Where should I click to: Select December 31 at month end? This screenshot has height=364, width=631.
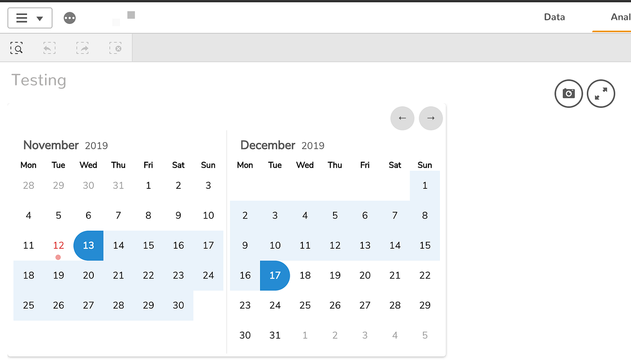pos(275,335)
